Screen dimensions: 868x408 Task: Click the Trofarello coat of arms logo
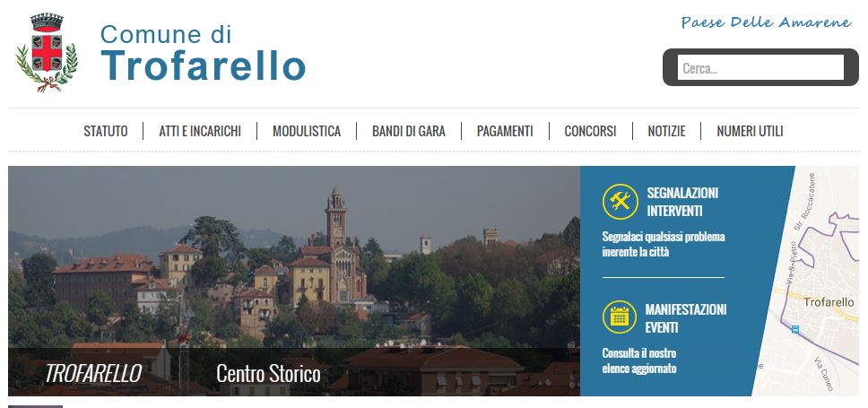point(47,53)
